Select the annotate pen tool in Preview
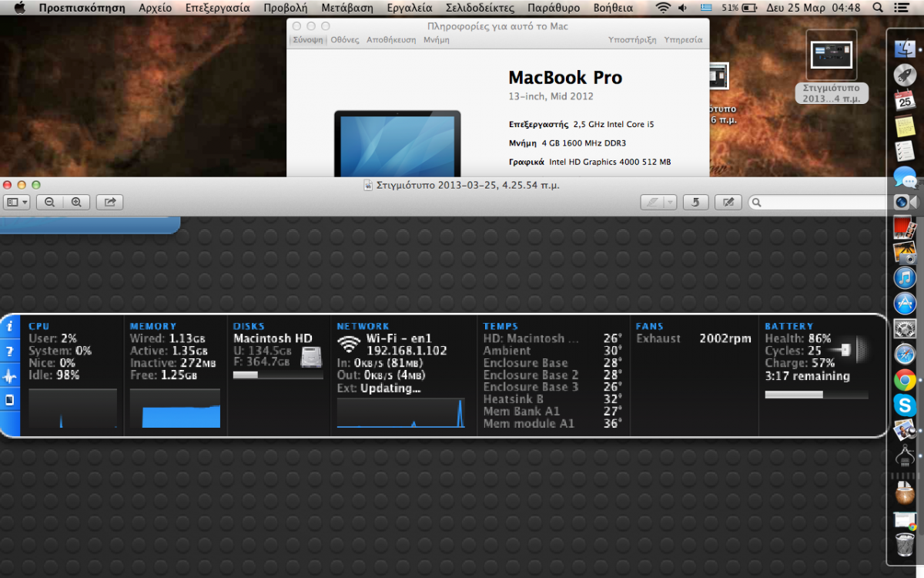The image size is (924, 578). [652, 202]
